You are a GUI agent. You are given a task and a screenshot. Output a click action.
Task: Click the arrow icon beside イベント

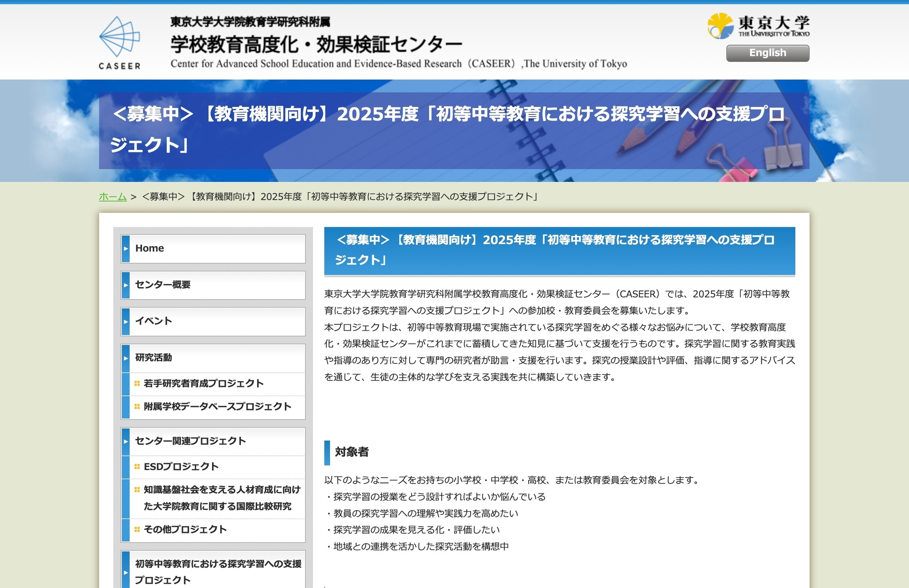point(126,321)
